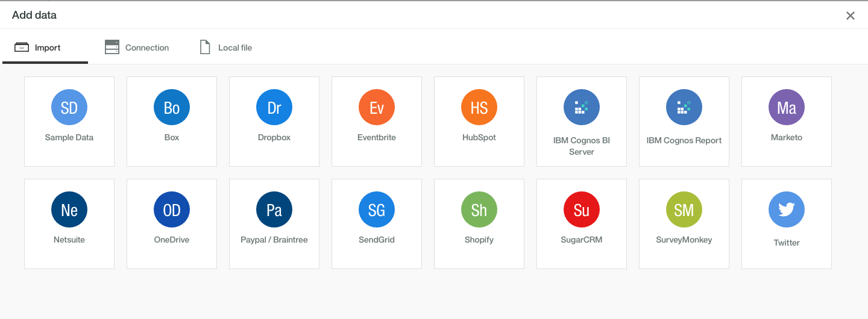Click the SurveyMonkey label text
The image size is (868, 319).
click(x=684, y=240)
